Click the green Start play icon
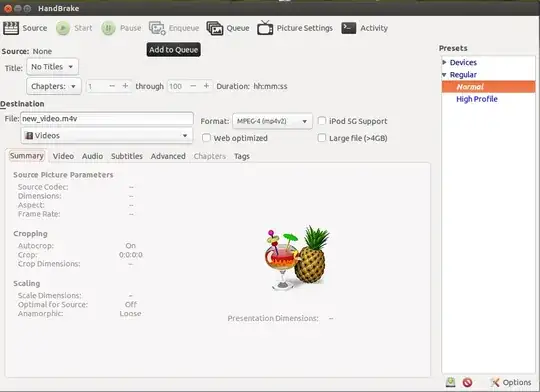This screenshot has height=392, width=540. pyautogui.click(x=63, y=28)
